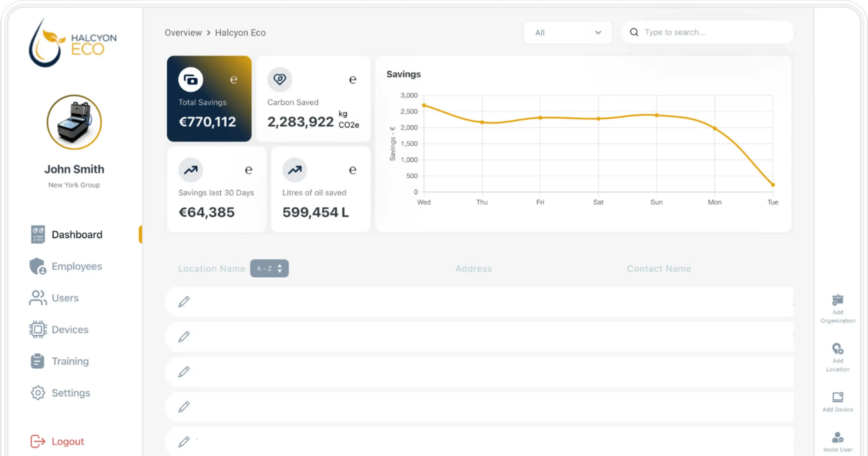Click the Savings last 30 Days trend icon

pyautogui.click(x=191, y=170)
